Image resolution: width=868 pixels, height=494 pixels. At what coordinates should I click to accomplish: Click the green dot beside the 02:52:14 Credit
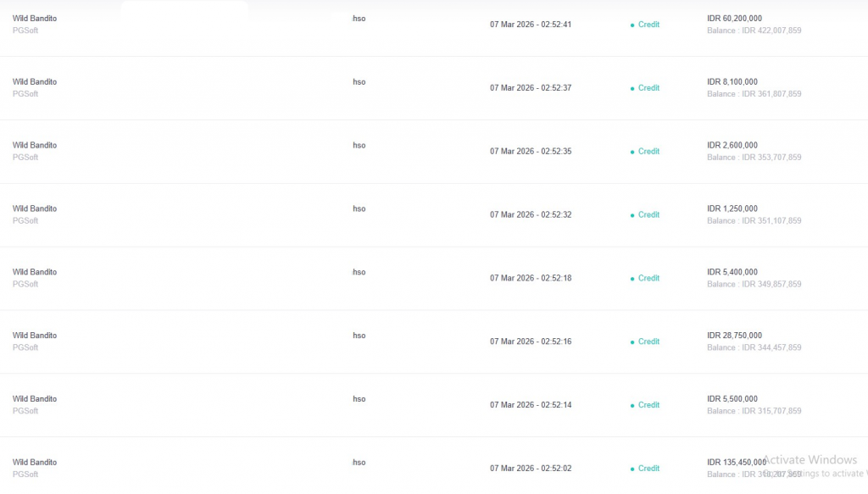[x=632, y=406]
